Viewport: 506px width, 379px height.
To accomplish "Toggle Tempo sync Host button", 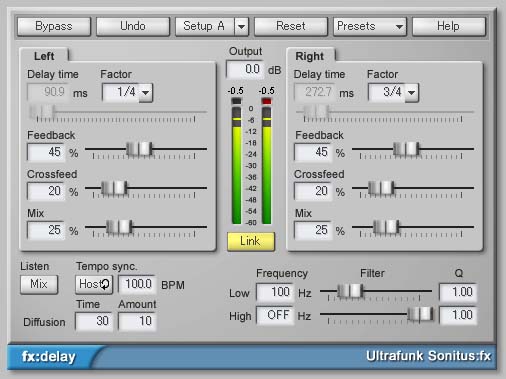I will (94, 284).
